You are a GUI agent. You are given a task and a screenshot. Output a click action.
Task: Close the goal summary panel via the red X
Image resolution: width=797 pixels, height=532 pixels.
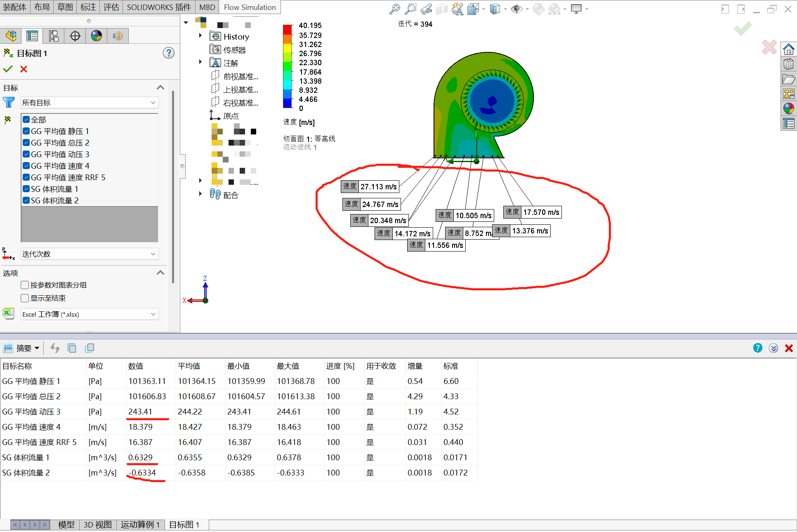[788, 348]
